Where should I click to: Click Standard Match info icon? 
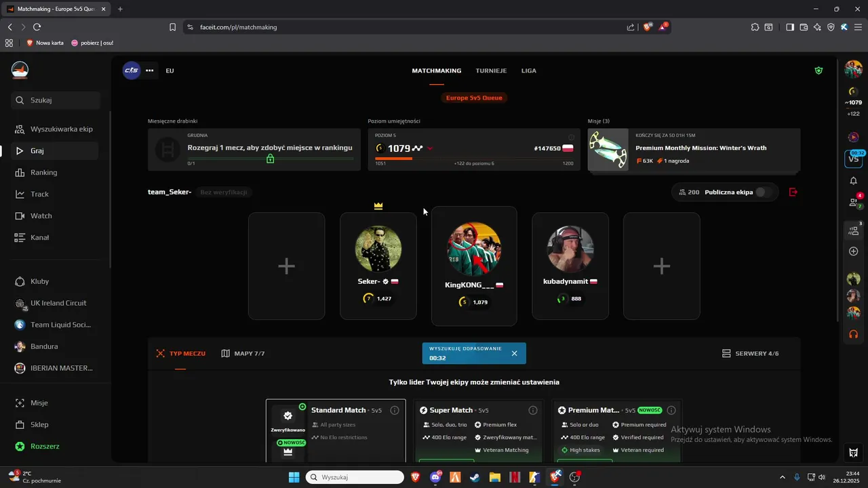(x=395, y=410)
